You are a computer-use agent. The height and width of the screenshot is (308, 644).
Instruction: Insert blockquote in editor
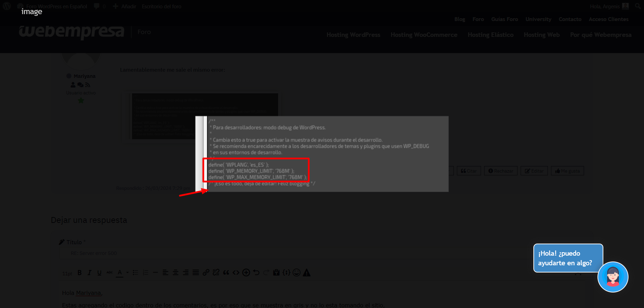pos(226,273)
